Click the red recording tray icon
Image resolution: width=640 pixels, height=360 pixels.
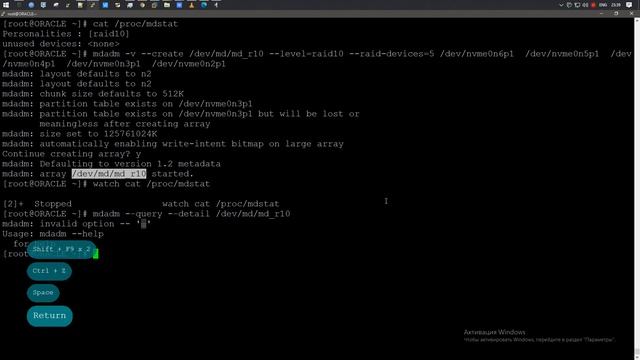[593, 5]
